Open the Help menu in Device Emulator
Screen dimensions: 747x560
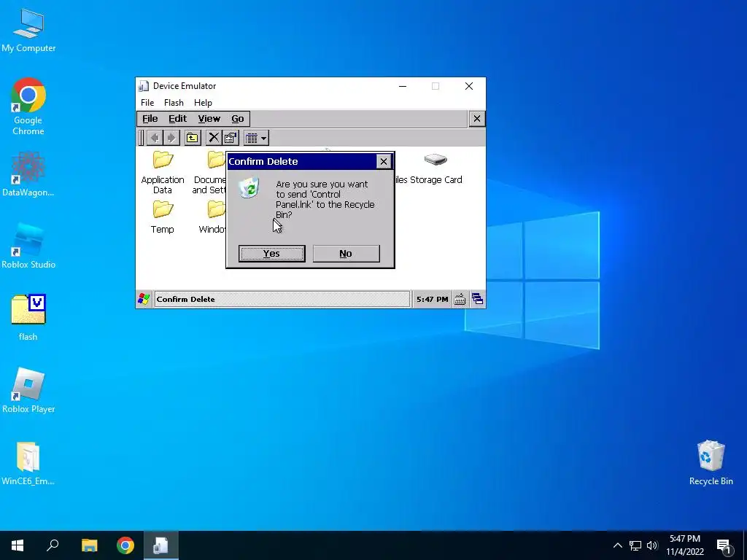click(x=203, y=102)
